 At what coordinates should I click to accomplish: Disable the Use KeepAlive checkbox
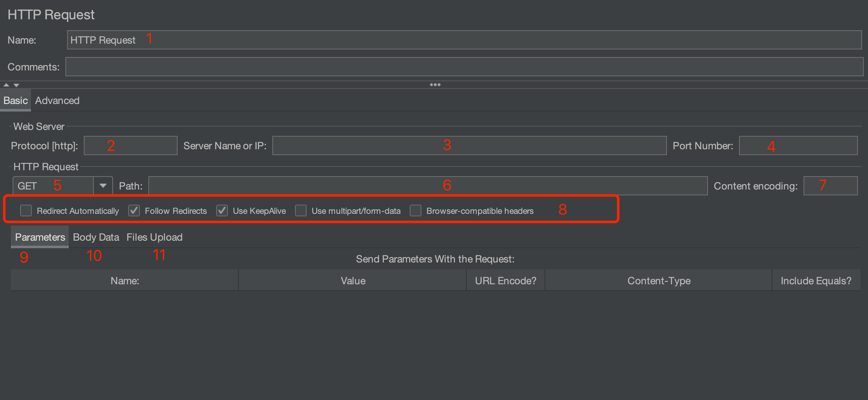(x=222, y=211)
